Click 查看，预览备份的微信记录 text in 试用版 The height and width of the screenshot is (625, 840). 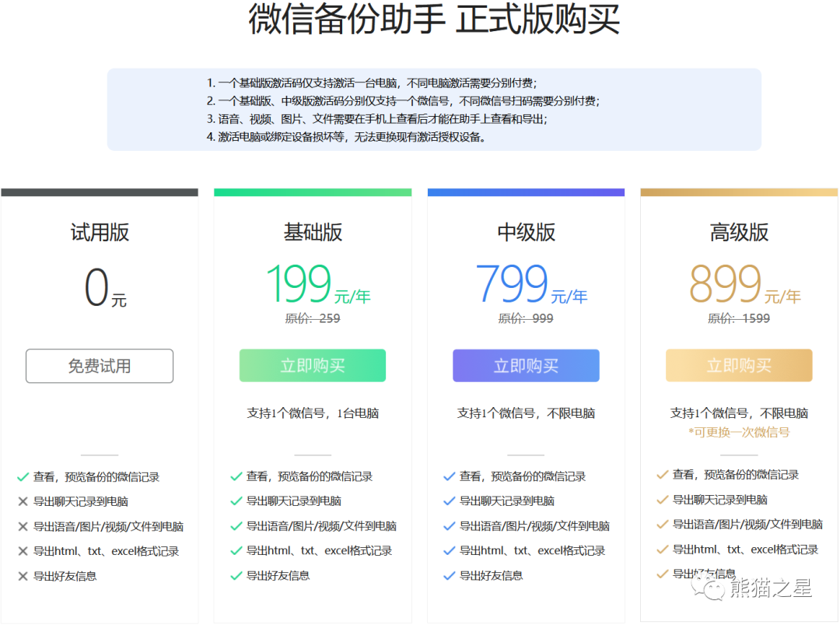(x=96, y=477)
